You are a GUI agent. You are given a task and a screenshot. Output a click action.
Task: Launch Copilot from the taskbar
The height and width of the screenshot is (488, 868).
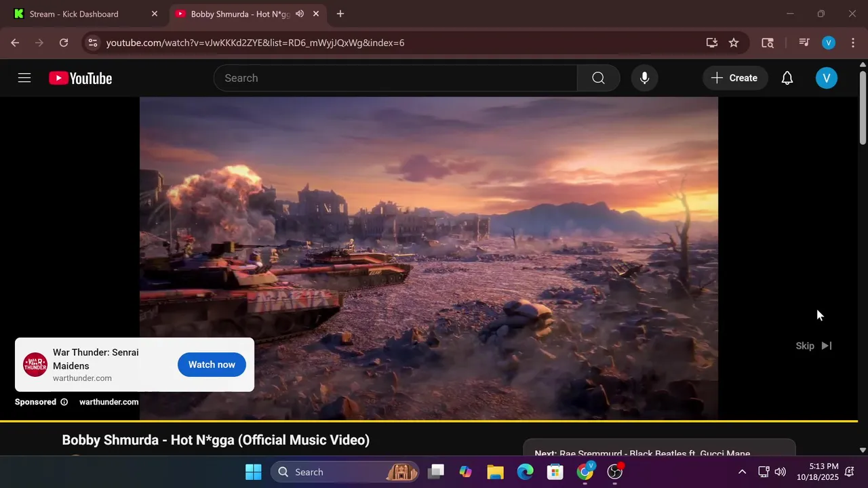(x=465, y=472)
